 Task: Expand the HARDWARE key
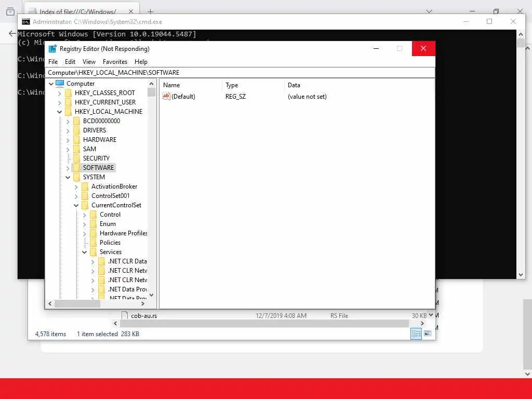(x=68, y=140)
